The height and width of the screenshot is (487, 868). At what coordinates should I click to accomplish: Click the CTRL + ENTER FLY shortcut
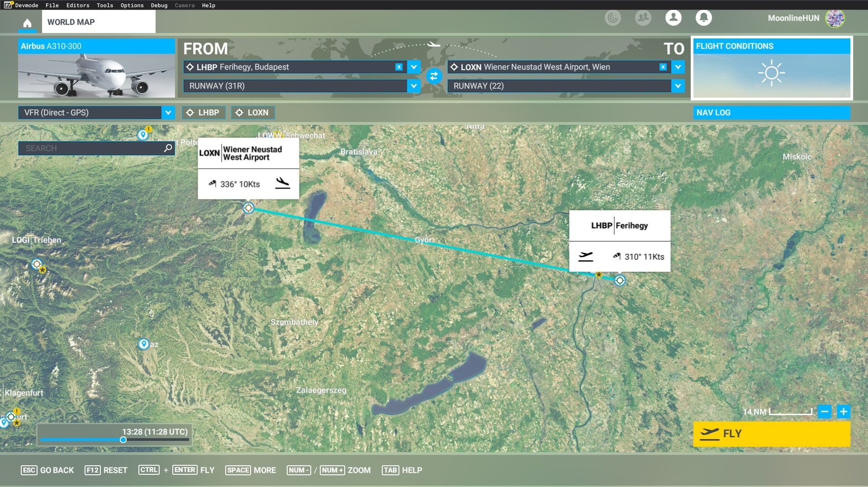(176, 470)
